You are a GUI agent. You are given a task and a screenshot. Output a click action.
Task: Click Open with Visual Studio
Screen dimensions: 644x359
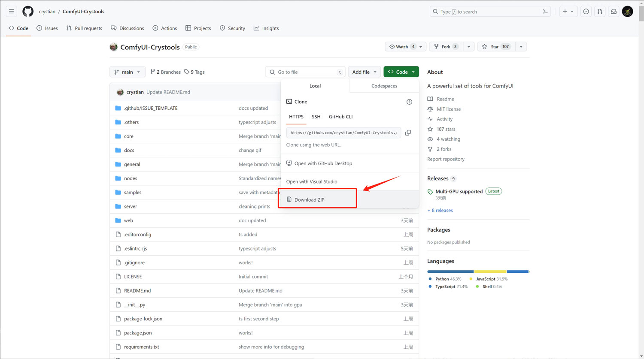click(x=312, y=182)
